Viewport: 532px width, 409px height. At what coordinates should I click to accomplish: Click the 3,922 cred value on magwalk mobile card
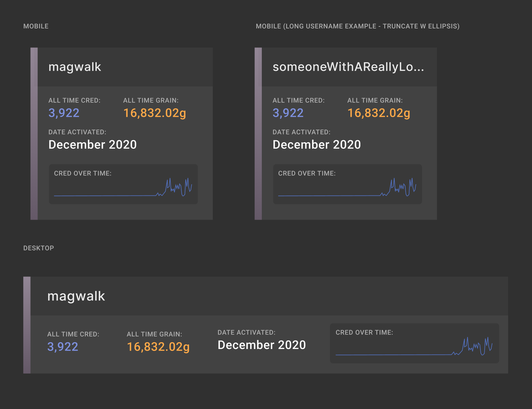[64, 113]
